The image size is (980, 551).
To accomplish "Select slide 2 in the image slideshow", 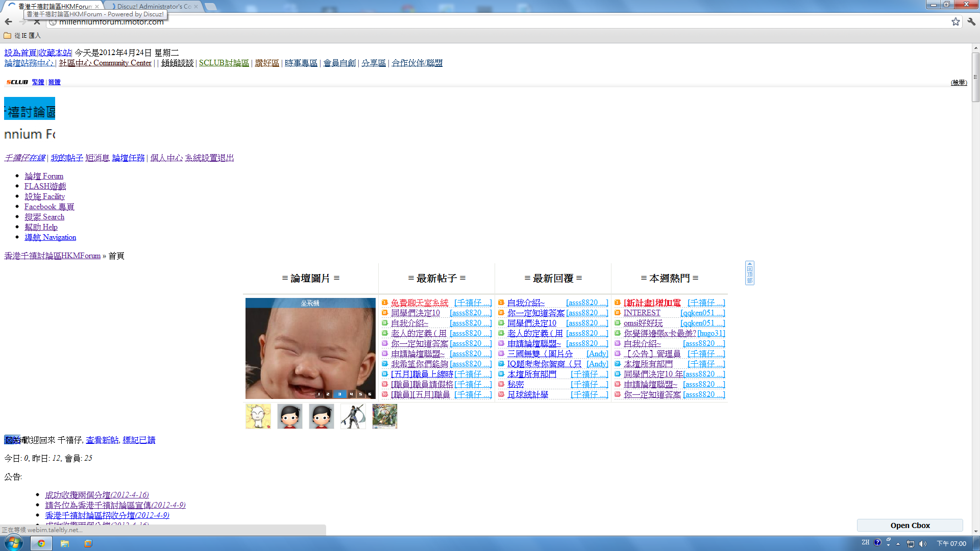I will (x=328, y=394).
